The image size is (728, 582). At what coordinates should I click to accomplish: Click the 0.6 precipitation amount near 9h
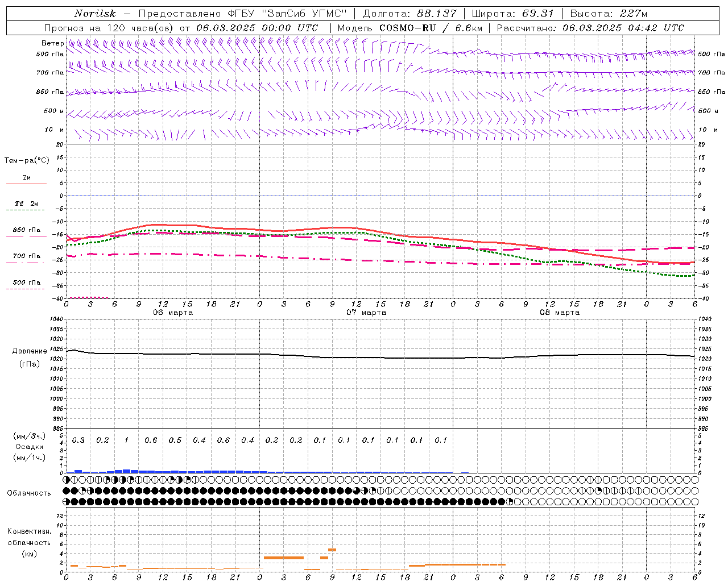tap(151, 440)
